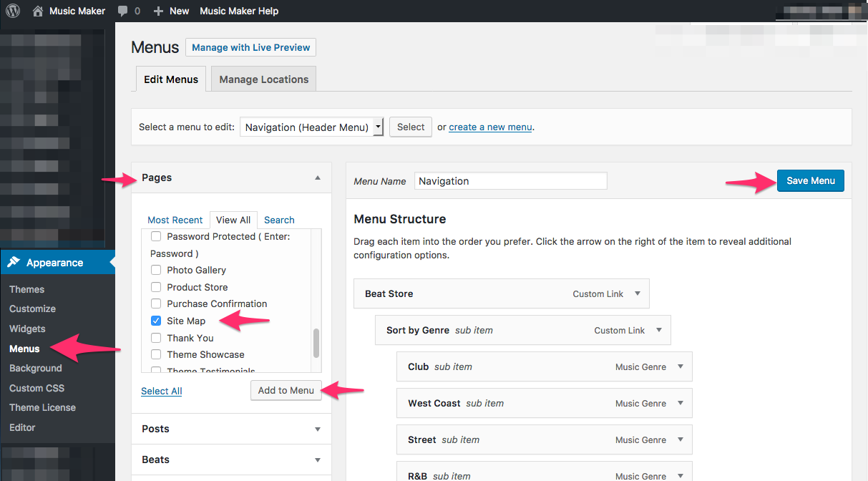Click Manage with Live Preview button
Image resolution: width=868 pixels, height=481 pixels.
(250, 47)
